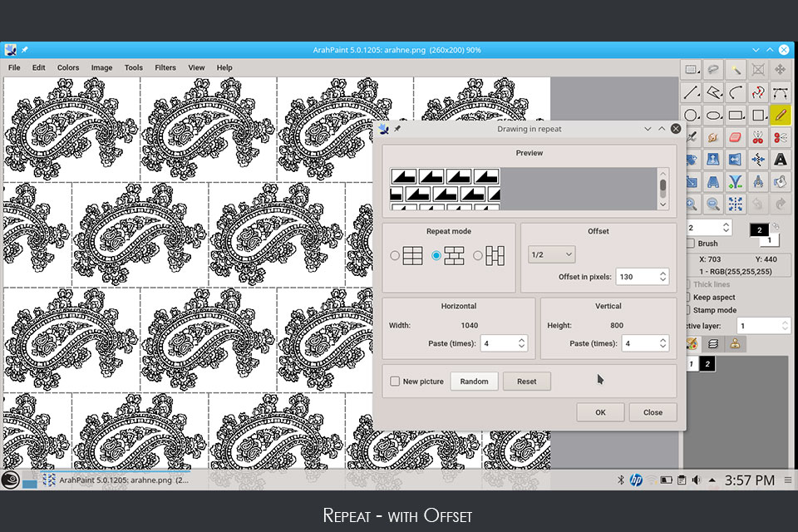Image resolution: width=798 pixels, height=532 pixels.
Task: Click the Preview vertical scrollbar
Action: click(x=663, y=189)
